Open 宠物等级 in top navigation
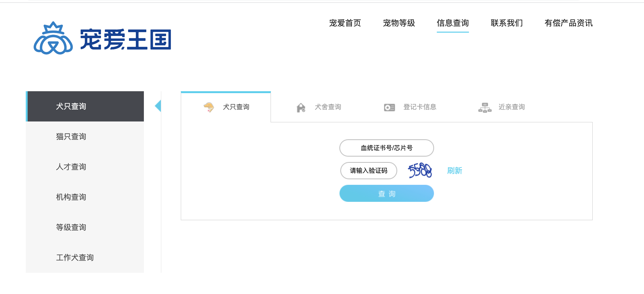This screenshot has width=644, height=294. [399, 23]
